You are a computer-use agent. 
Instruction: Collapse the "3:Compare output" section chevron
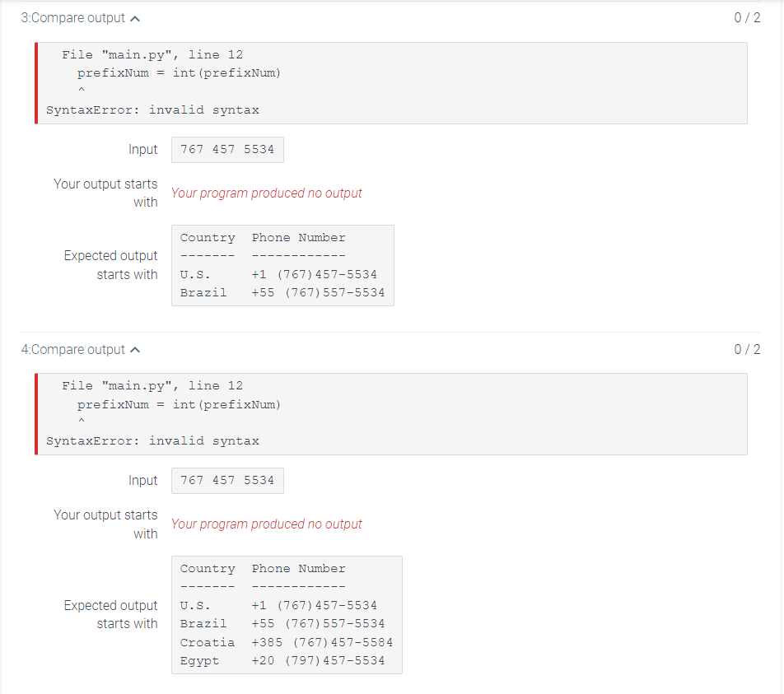(136, 17)
